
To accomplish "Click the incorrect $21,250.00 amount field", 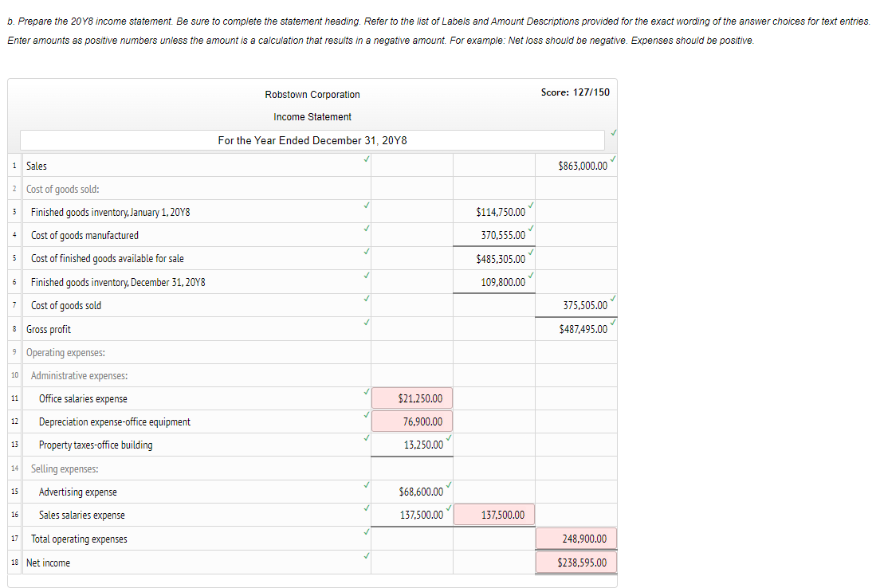I will coord(412,398).
